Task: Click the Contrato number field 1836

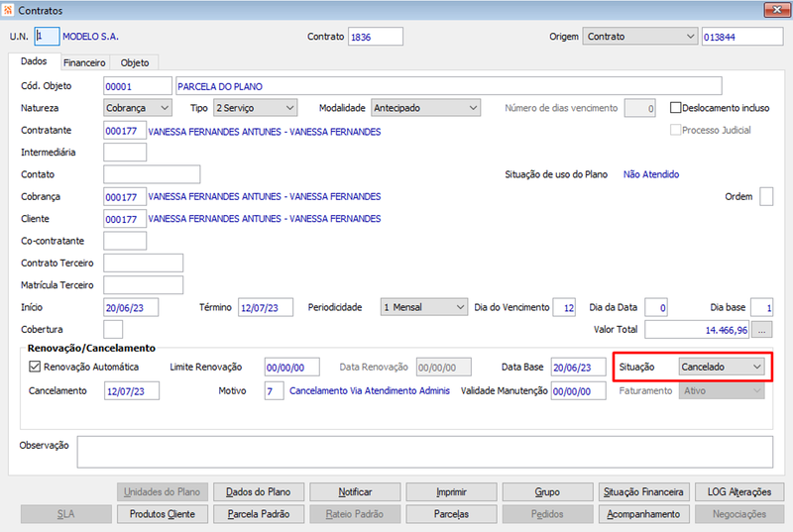Action: click(x=376, y=37)
